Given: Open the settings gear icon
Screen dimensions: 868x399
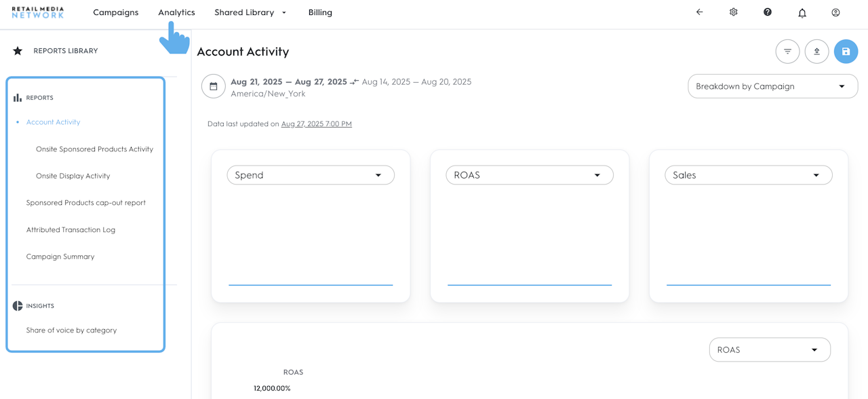Looking at the screenshot, I should coord(733,12).
